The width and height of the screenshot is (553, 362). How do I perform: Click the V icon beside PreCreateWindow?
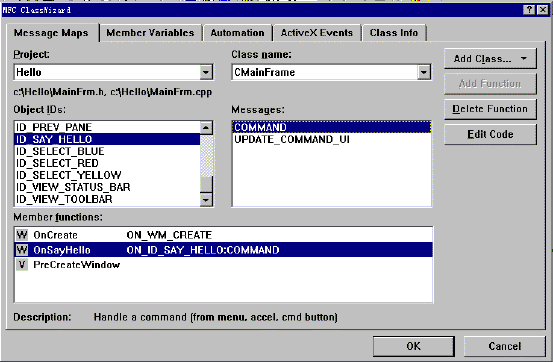[x=22, y=265]
